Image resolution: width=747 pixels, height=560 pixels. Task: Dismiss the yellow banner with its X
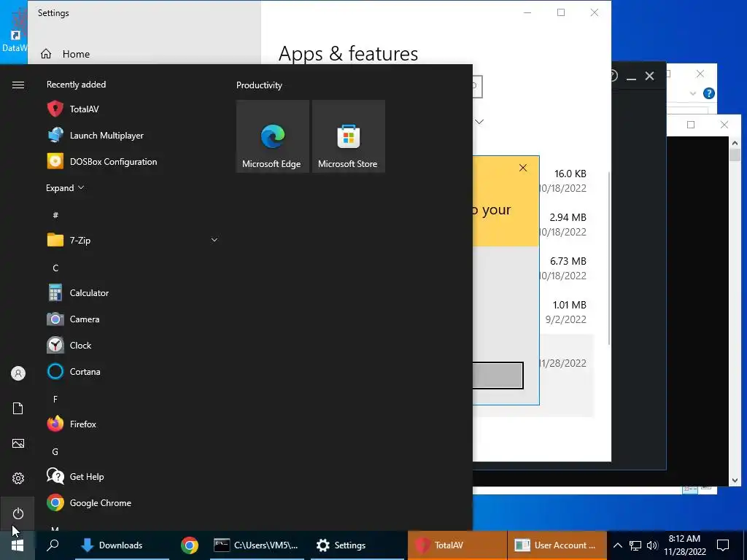click(x=523, y=168)
